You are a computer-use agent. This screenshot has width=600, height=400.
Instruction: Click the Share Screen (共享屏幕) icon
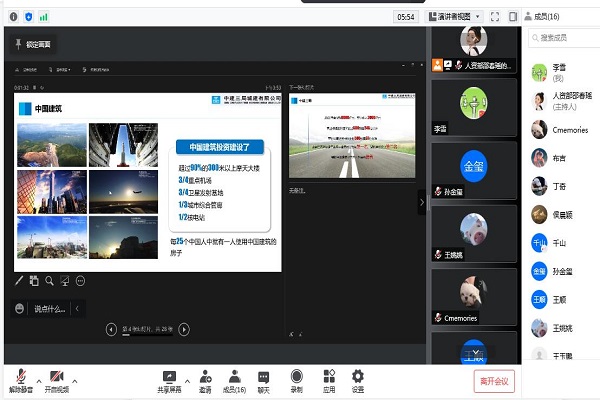(171, 378)
